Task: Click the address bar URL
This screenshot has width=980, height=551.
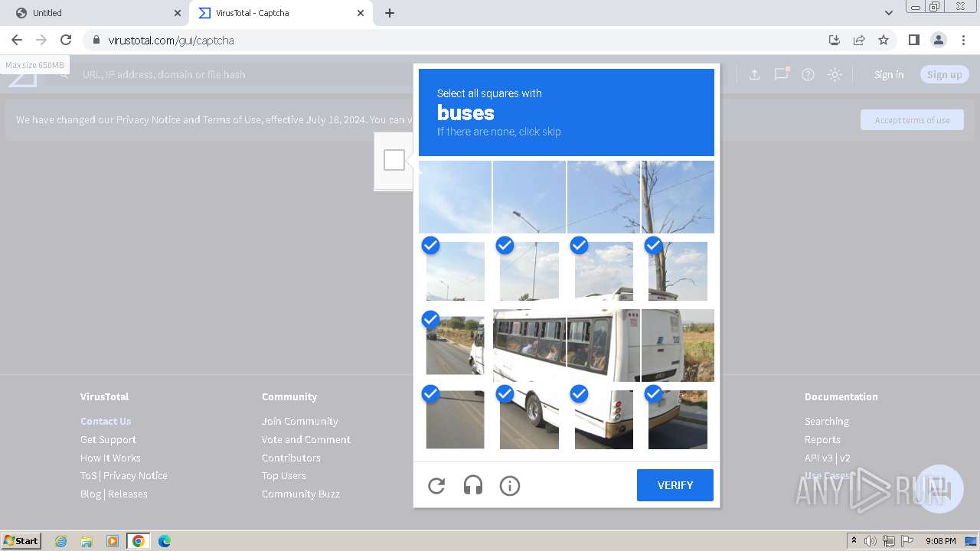Action: (x=171, y=40)
